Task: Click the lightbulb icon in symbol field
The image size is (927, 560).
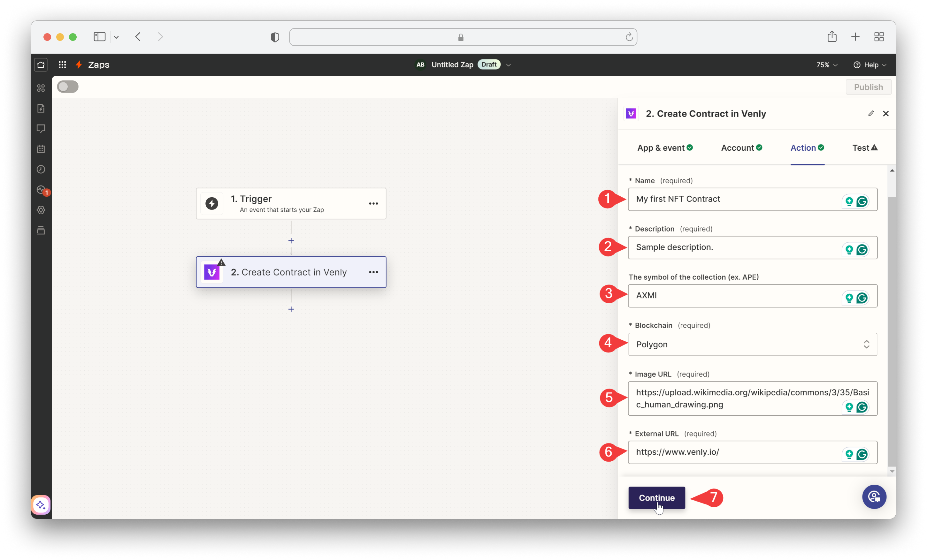Action: point(849,298)
